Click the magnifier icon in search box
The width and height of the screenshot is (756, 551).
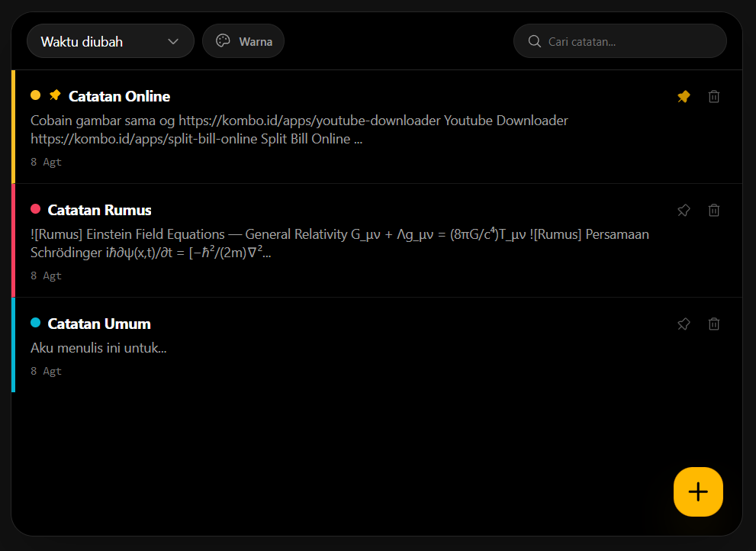[534, 41]
